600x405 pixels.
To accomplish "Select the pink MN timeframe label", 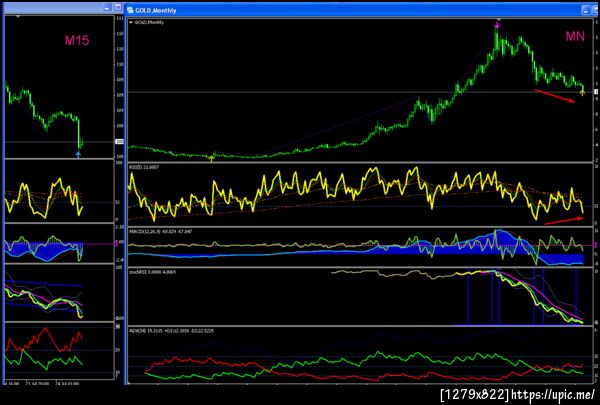I will coord(575,37).
